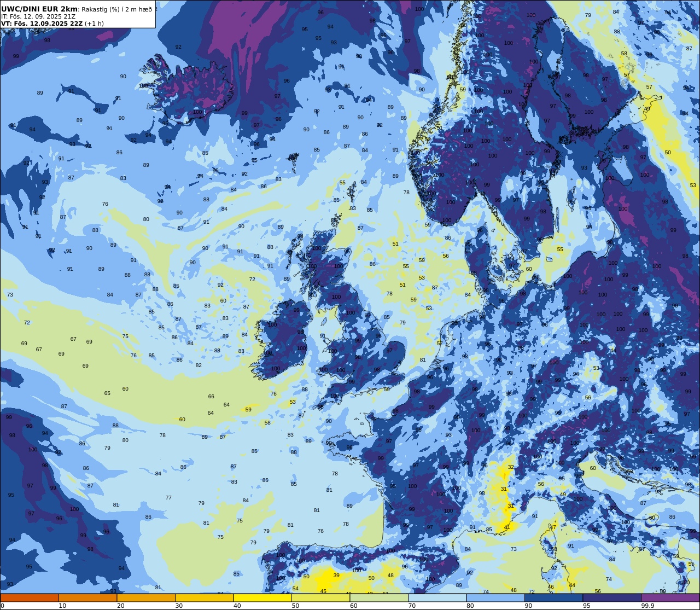Click the light green 60–70 legend swatch
The image size is (700, 610).
(379, 597)
